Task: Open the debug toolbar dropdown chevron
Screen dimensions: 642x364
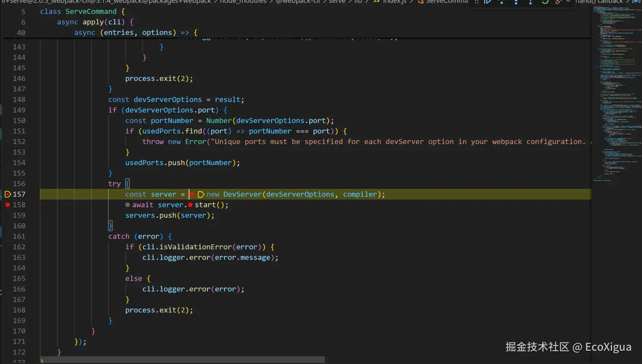Action: (568, 1)
